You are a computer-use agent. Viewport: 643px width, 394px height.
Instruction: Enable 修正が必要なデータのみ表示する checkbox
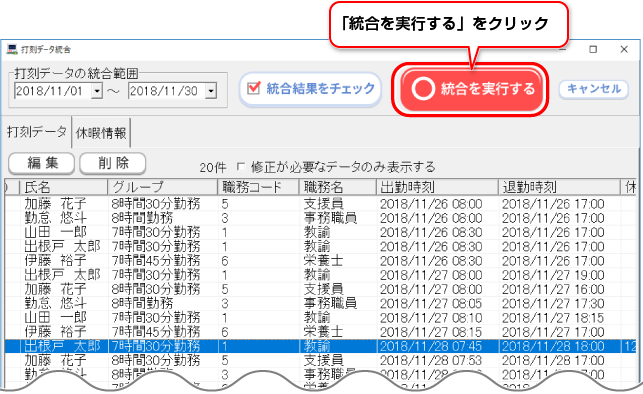point(241,167)
